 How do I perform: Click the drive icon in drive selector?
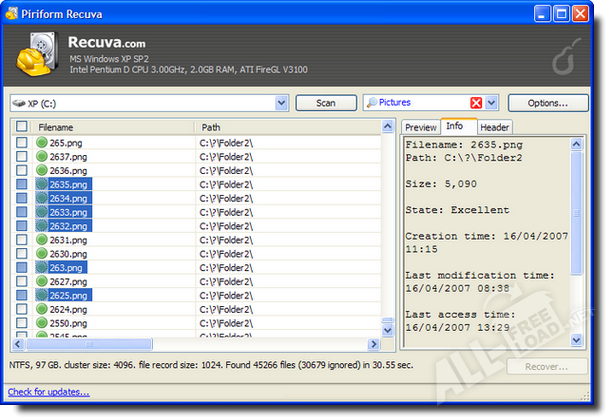tap(20, 103)
